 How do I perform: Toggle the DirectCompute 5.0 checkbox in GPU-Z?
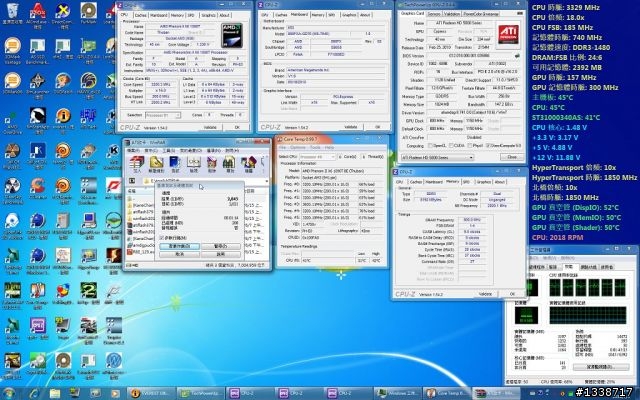click(x=489, y=146)
